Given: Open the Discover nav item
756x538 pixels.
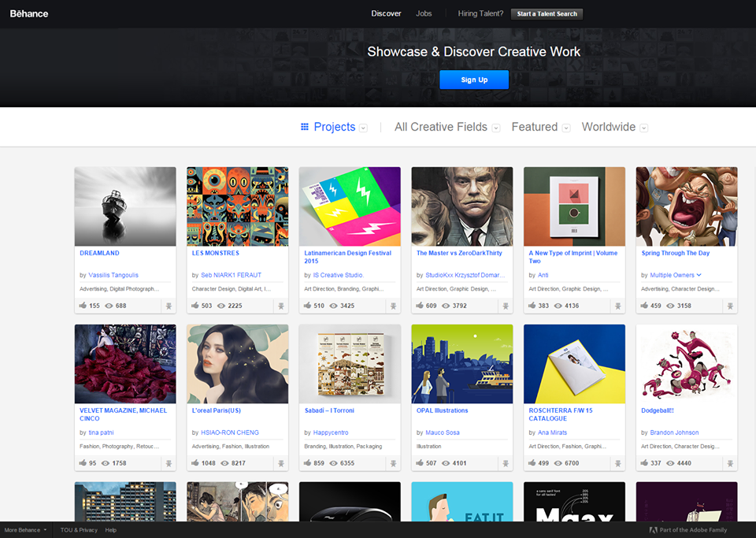Looking at the screenshot, I should click(386, 13).
